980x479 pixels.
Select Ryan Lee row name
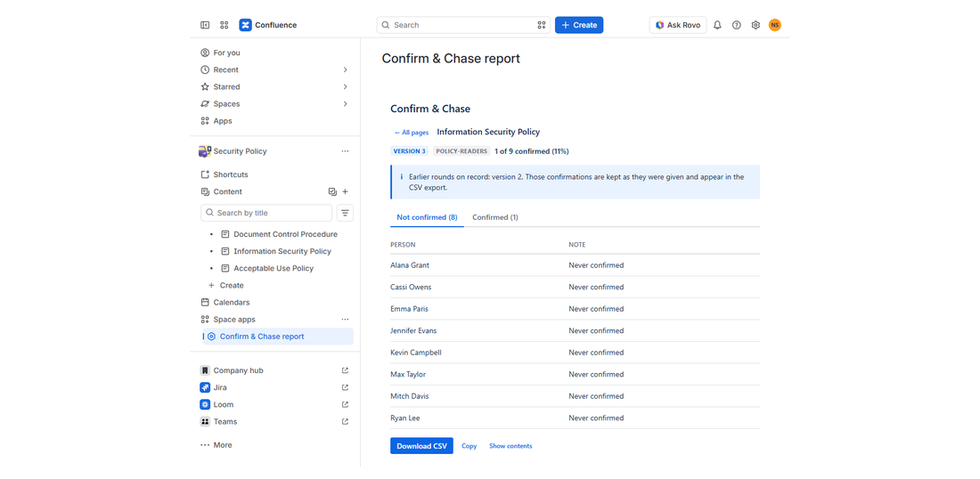point(405,418)
